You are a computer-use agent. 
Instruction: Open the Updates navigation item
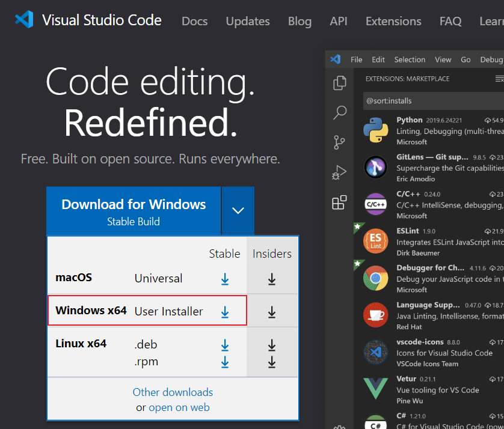pos(248,21)
